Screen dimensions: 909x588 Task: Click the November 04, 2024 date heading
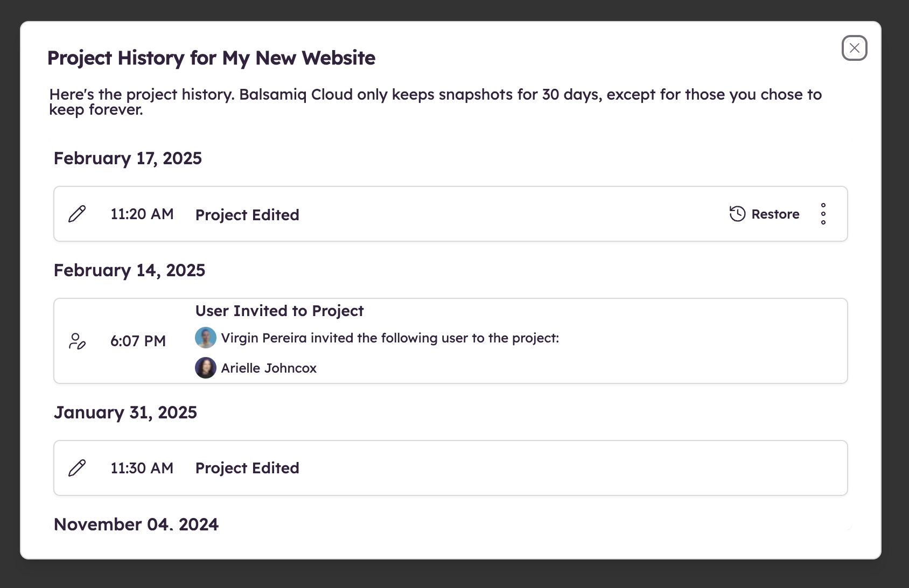coord(136,524)
